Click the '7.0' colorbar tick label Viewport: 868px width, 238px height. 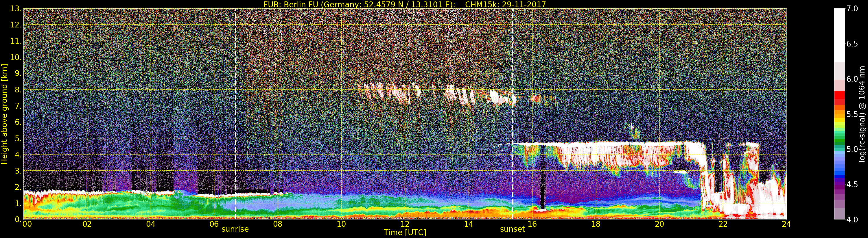(x=852, y=9)
